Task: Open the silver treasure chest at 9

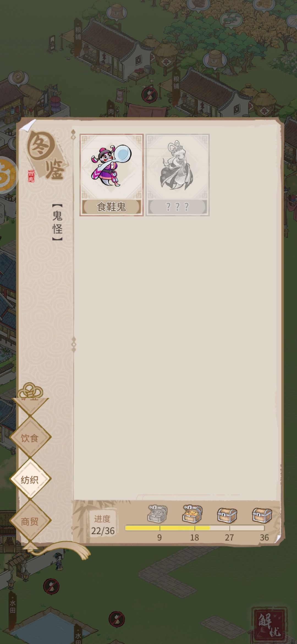Action: pos(157,514)
